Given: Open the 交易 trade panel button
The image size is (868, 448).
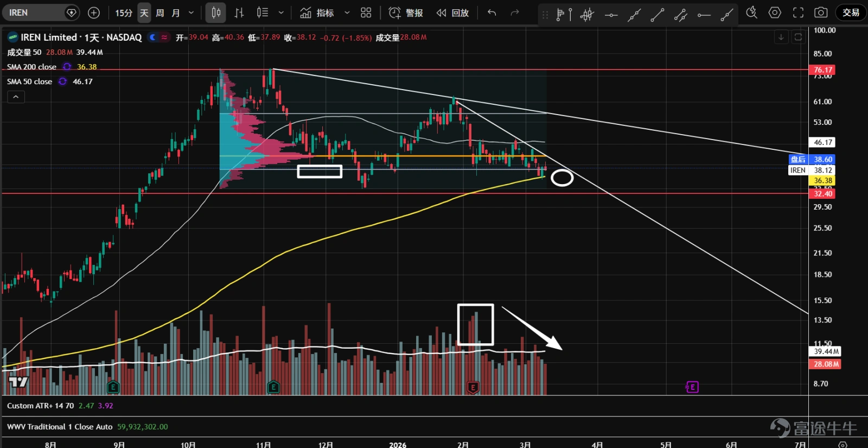Looking at the screenshot, I should pos(851,12).
